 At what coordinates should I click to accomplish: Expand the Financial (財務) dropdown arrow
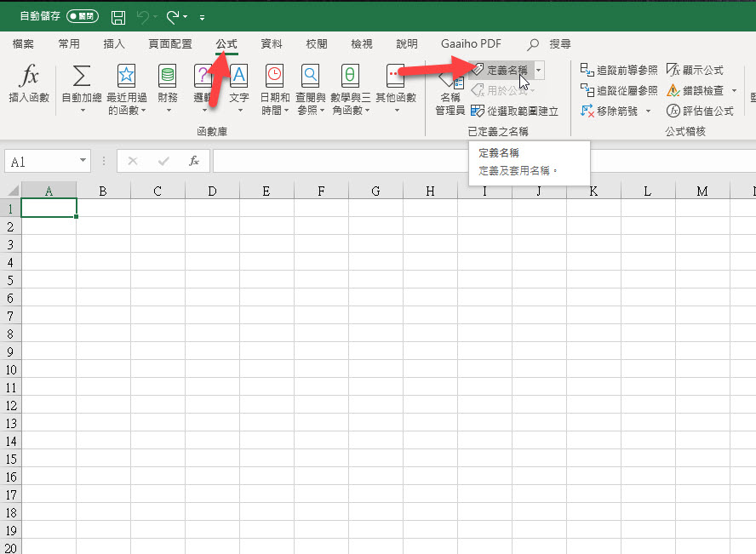point(169,111)
